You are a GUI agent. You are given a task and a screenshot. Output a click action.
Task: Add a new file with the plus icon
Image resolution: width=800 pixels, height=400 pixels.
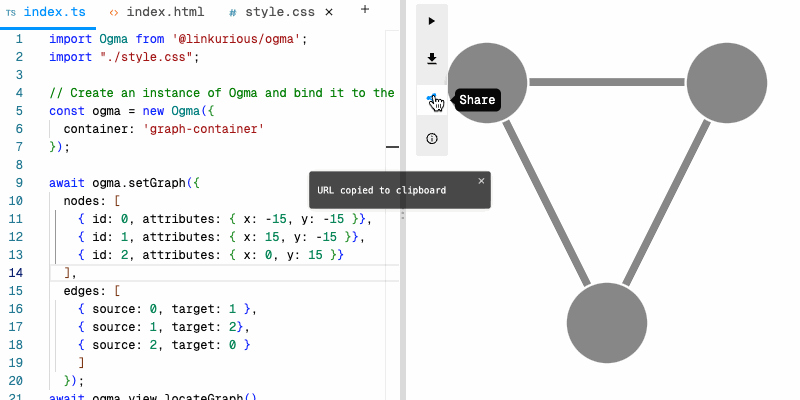point(364,9)
